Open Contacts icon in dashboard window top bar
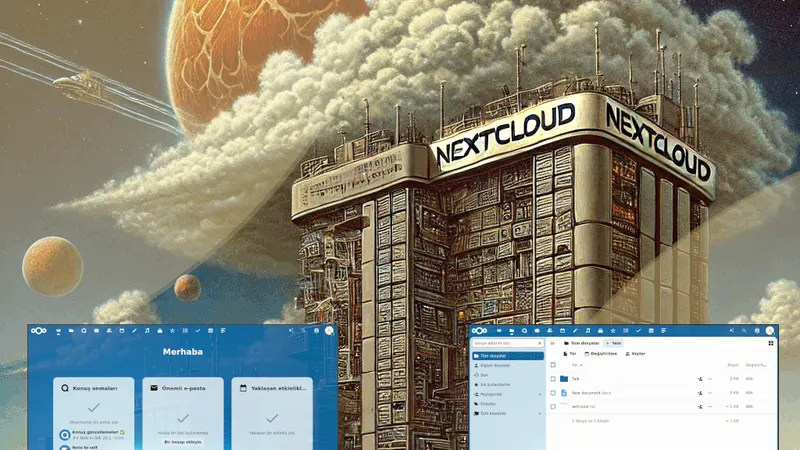The width and height of the screenshot is (800, 450). (x=109, y=331)
